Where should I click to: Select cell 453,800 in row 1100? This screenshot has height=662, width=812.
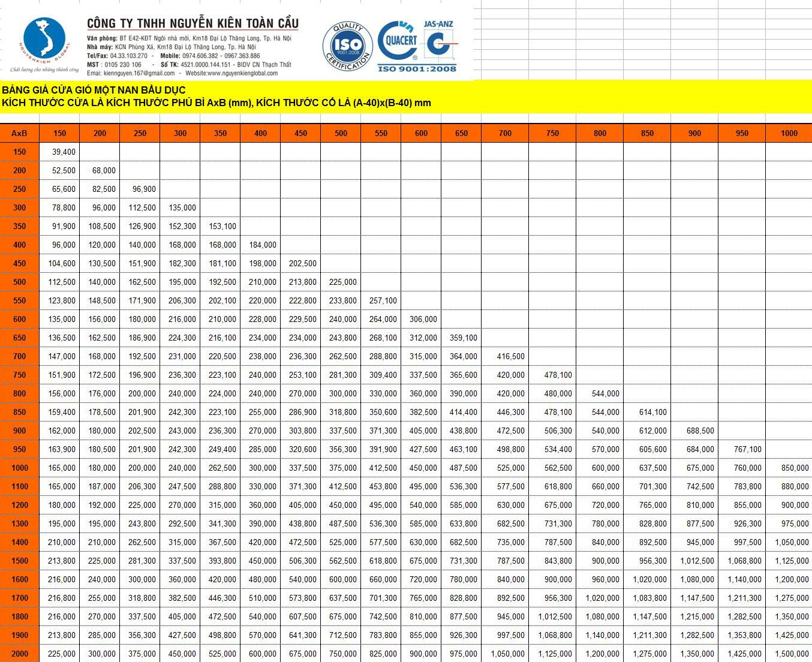point(381,486)
